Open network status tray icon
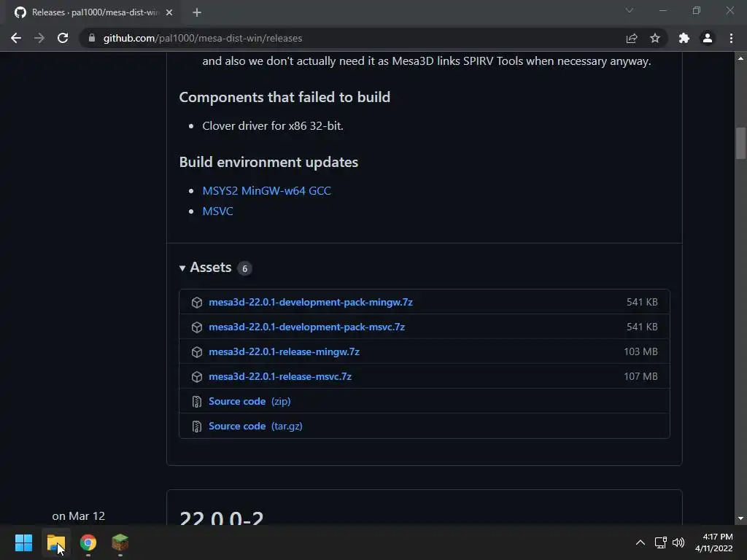 click(660, 542)
